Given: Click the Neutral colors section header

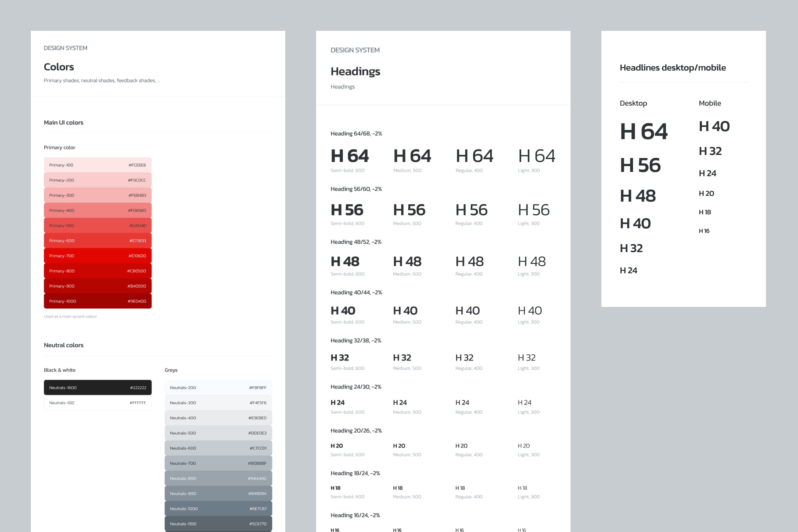Looking at the screenshot, I should click(63, 345).
